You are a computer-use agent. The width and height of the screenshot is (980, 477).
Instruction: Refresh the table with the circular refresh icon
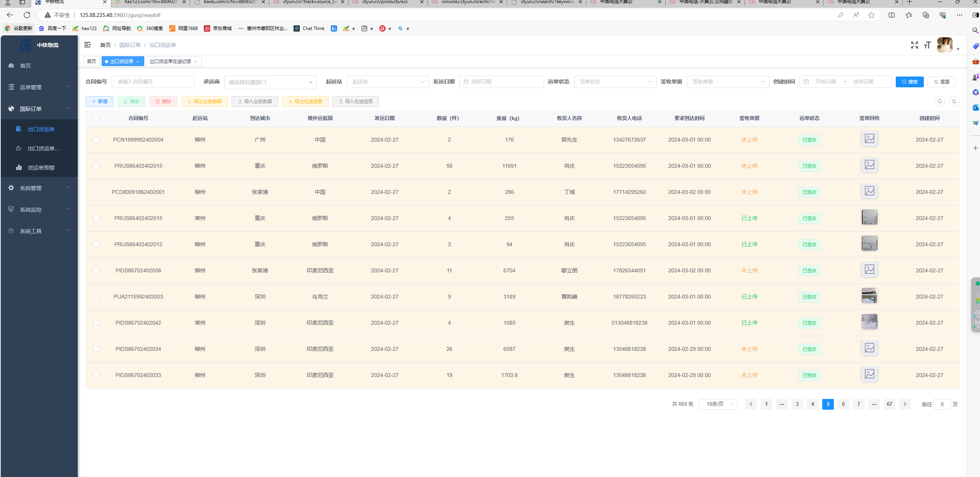pos(954,102)
